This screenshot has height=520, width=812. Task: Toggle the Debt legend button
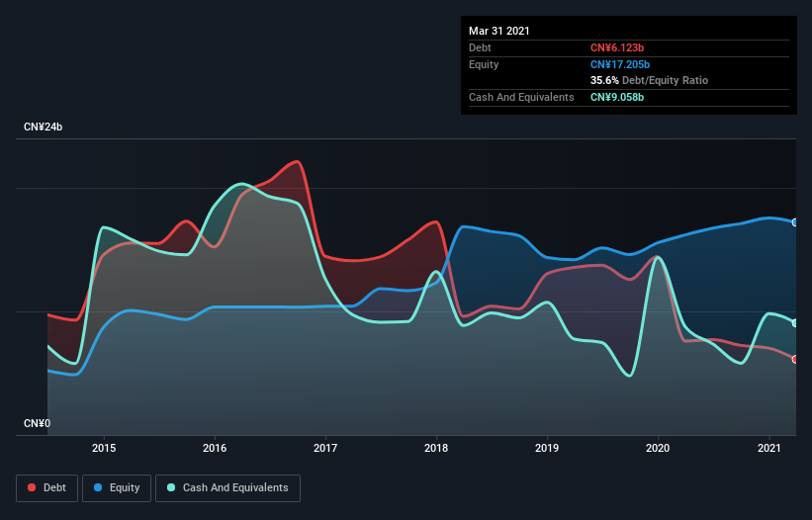tap(47, 488)
